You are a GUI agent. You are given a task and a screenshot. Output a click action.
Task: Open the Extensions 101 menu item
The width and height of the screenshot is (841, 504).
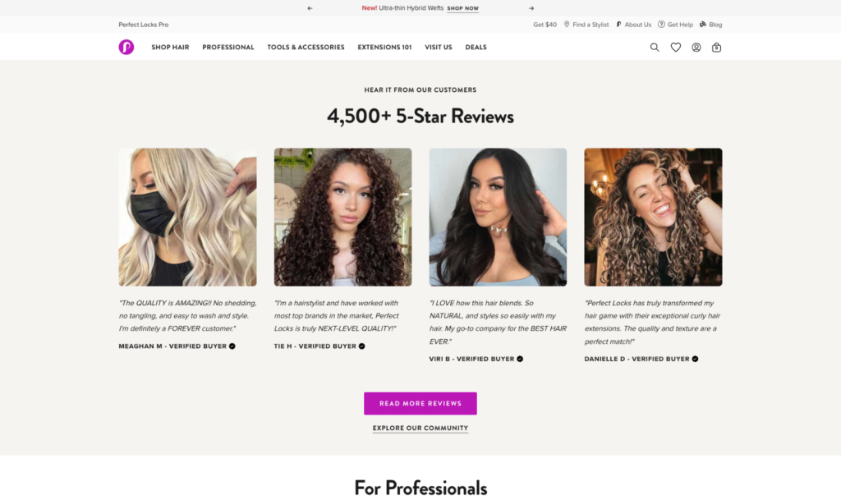384,47
